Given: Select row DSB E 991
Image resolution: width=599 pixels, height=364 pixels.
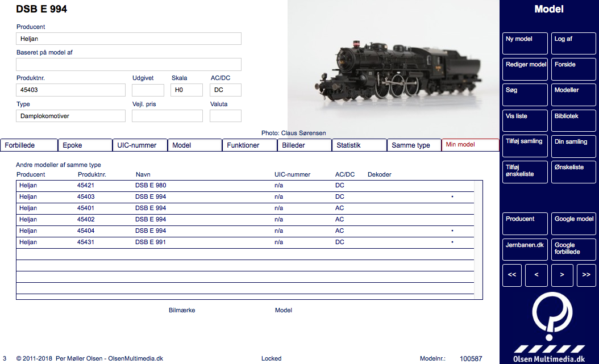Looking at the screenshot, I should [x=245, y=242].
